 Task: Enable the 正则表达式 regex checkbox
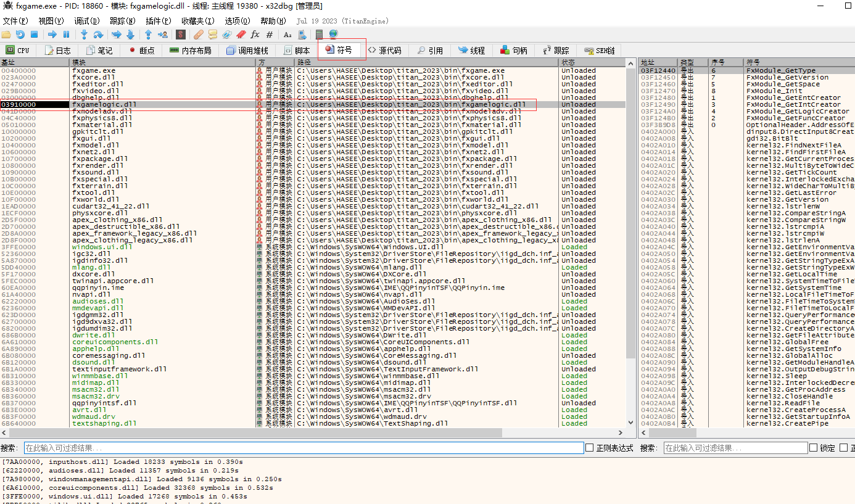pos(590,448)
